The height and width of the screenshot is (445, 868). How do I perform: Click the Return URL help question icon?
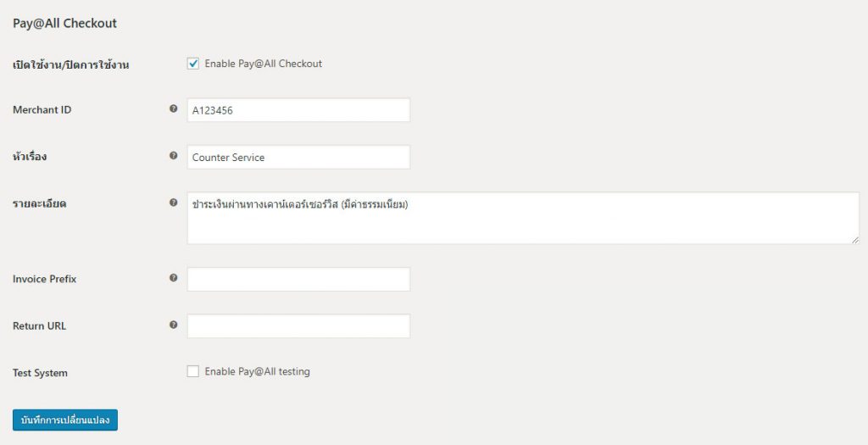tap(173, 325)
